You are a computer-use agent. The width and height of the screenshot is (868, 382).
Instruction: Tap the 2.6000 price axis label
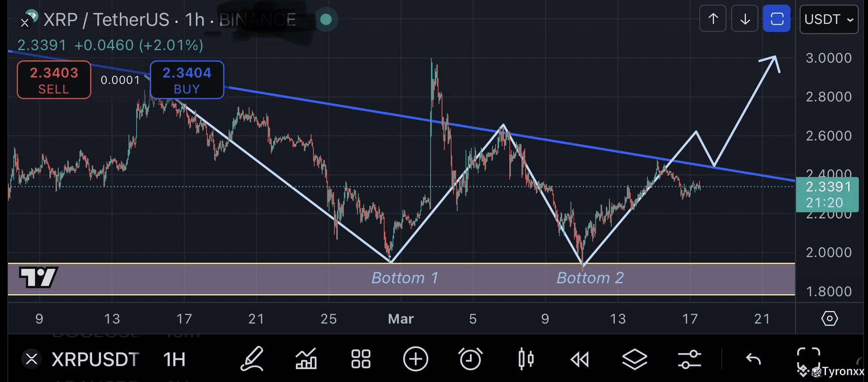tap(829, 136)
